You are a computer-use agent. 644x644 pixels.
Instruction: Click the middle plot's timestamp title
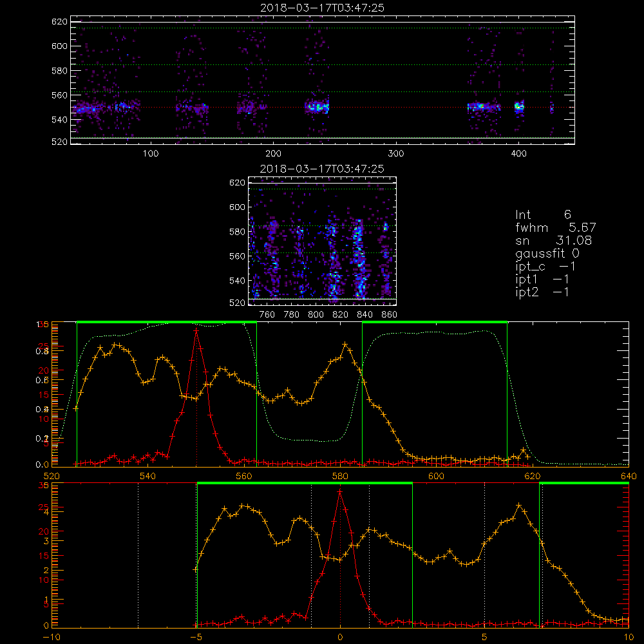point(322,169)
